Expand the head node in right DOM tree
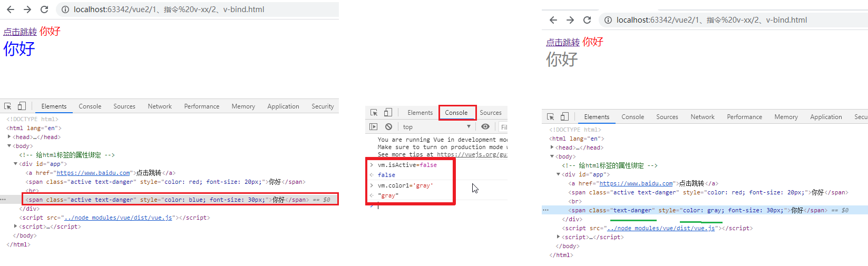This screenshot has height=266, width=868. 552,147
